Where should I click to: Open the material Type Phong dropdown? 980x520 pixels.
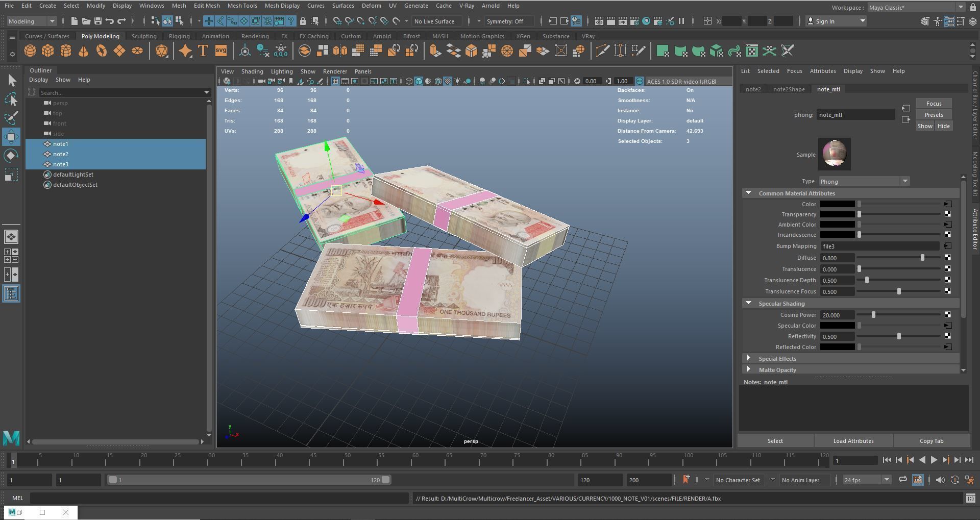(x=864, y=181)
